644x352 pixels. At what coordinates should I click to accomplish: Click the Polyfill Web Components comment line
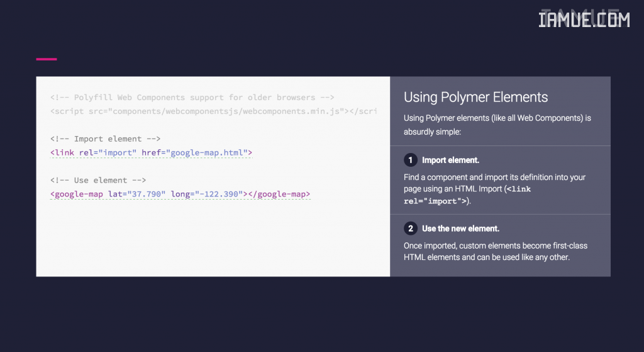click(x=192, y=98)
